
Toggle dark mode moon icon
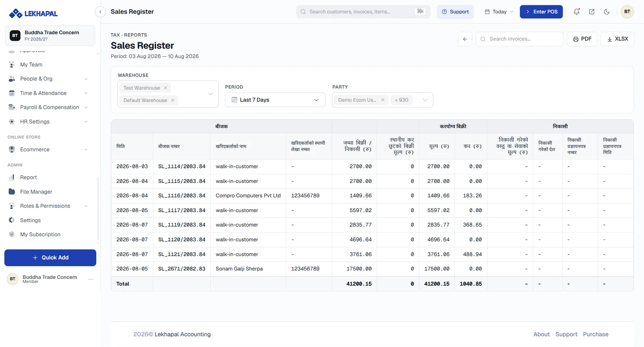[x=607, y=12]
